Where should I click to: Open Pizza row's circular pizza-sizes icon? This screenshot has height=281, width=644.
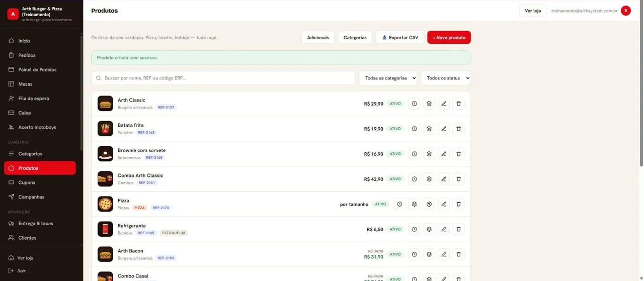coord(429,204)
